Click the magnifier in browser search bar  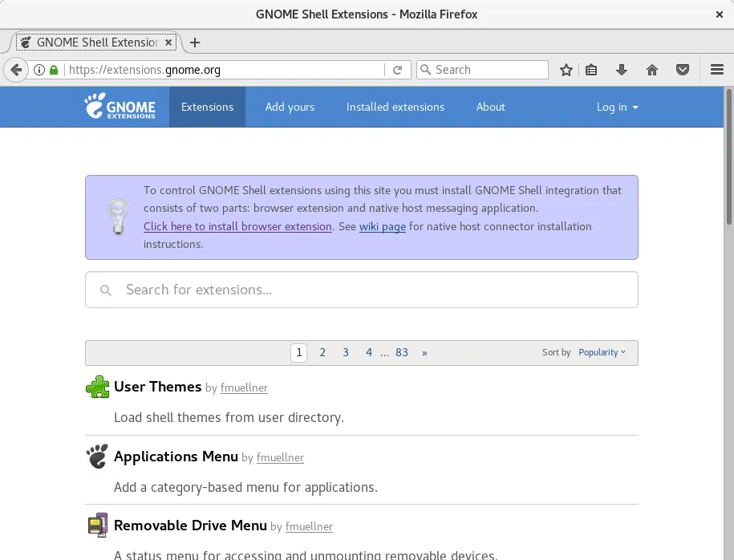point(425,70)
